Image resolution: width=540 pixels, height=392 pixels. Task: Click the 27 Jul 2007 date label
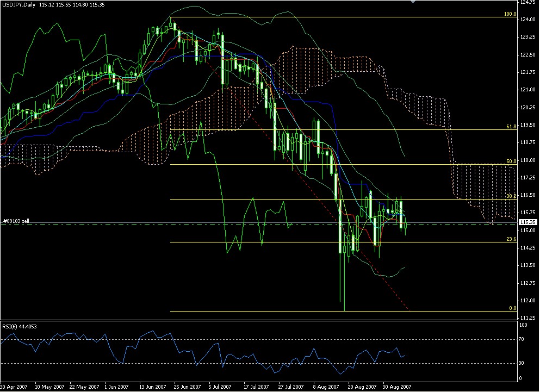click(291, 387)
